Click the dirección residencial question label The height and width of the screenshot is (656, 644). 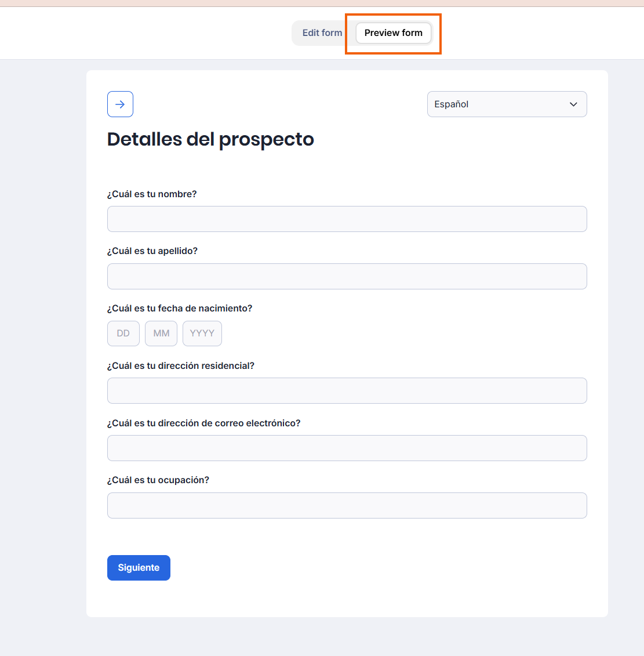(181, 366)
